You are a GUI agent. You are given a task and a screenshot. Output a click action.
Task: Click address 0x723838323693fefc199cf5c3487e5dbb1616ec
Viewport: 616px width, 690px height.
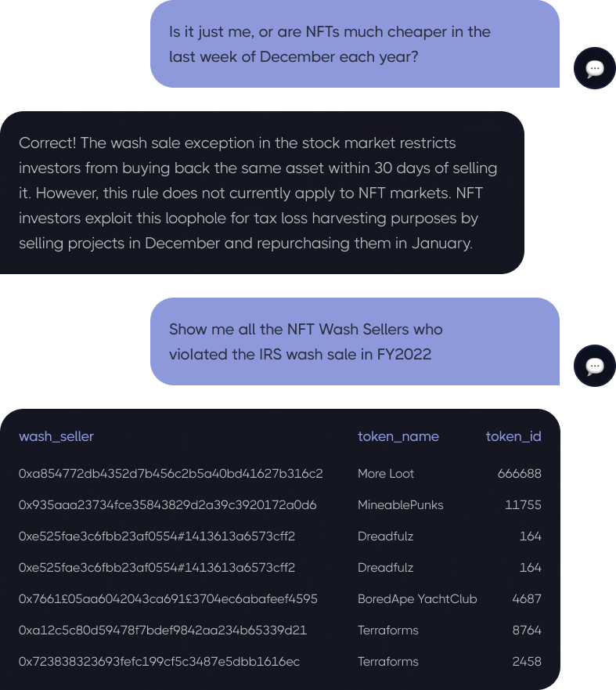(x=159, y=661)
